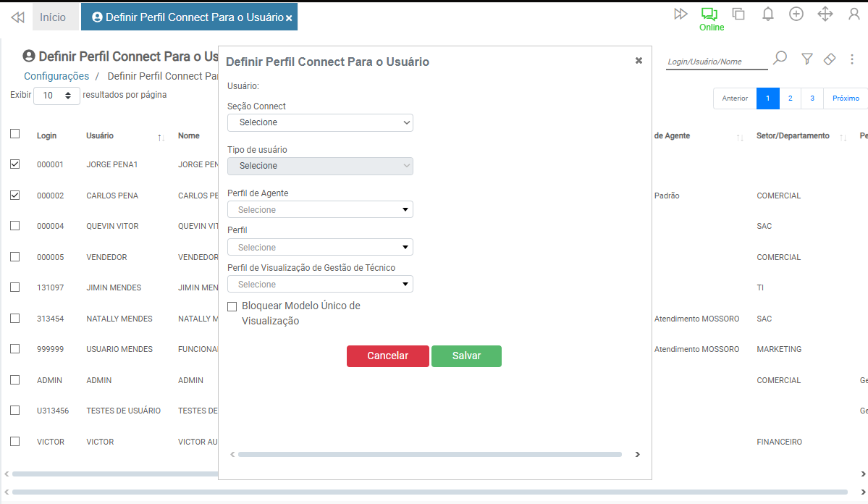Expand the Perfil de Agente dropdown

320,210
